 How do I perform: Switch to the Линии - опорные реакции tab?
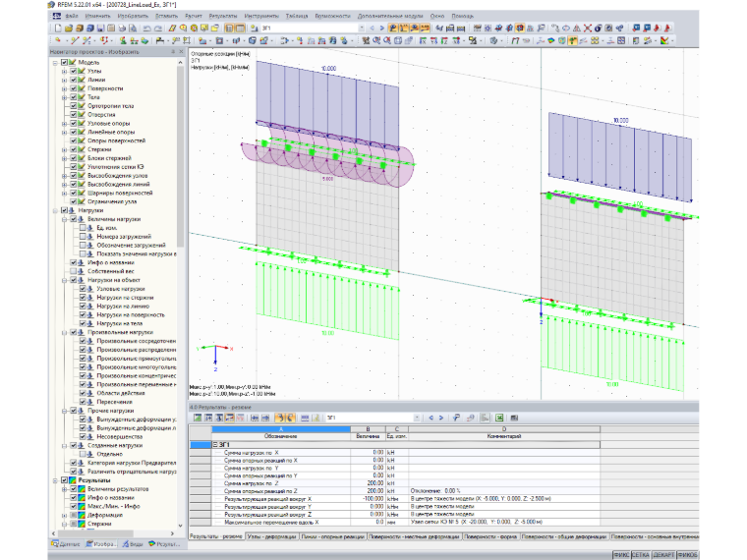click(x=332, y=536)
